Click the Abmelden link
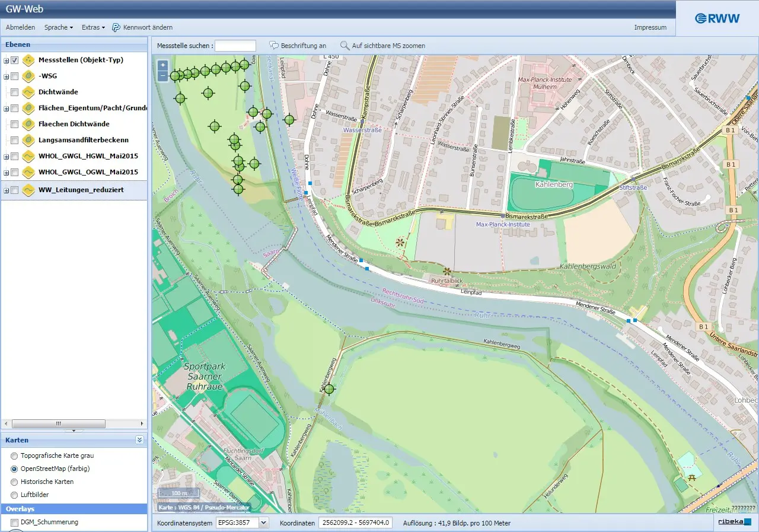759x532 pixels. [20, 27]
